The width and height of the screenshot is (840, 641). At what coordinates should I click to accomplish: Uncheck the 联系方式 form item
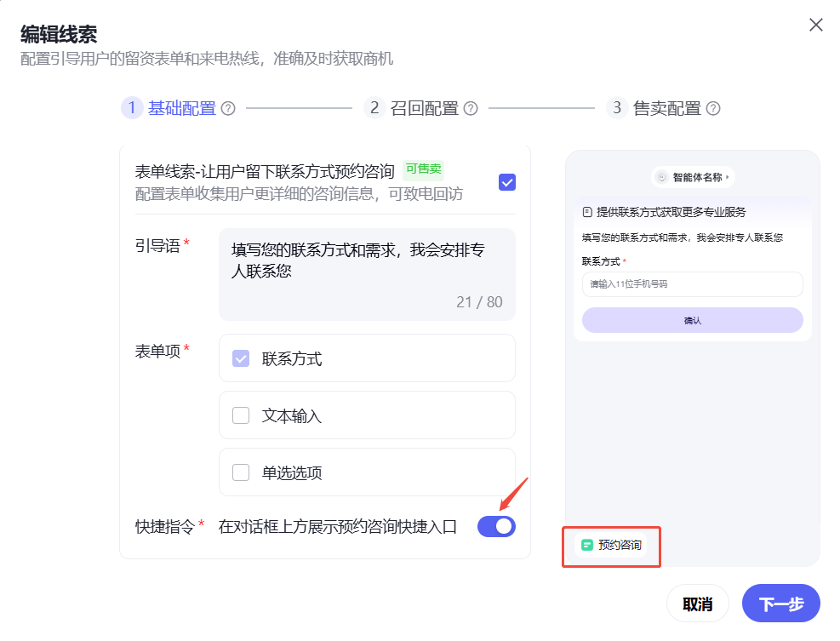click(x=240, y=358)
